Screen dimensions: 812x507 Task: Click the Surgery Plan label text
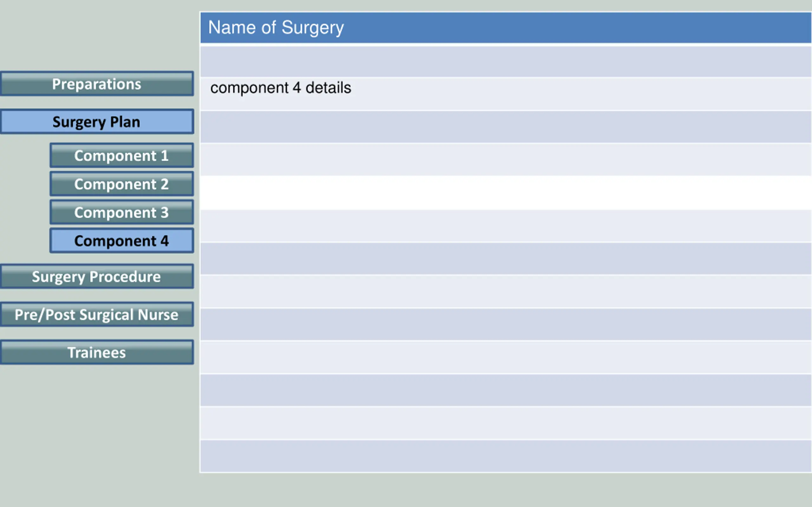tap(96, 122)
